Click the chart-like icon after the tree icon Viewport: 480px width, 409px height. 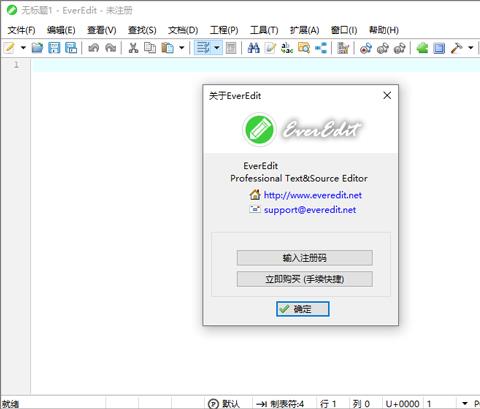(x=343, y=48)
